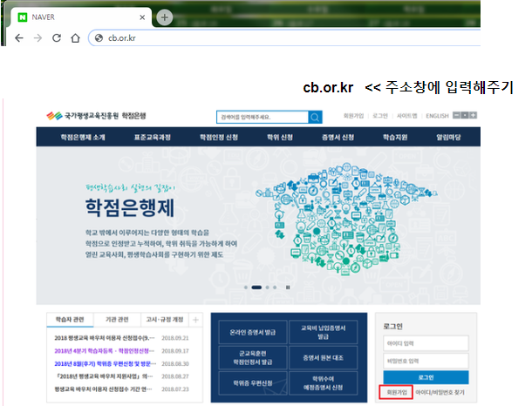This screenshot has height=406, width=532.
Task: Click 군교육훈련 학점인정서 발급 button
Action: (253, 357)
